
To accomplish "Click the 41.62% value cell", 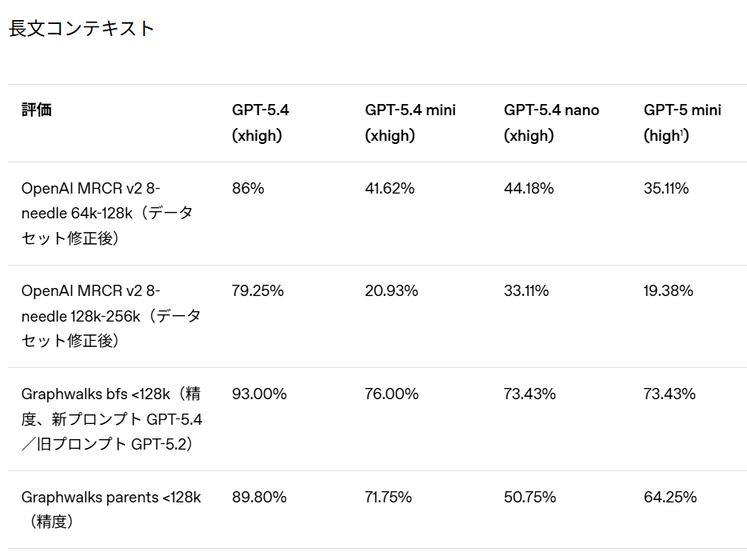I will (x=389, y=189).
